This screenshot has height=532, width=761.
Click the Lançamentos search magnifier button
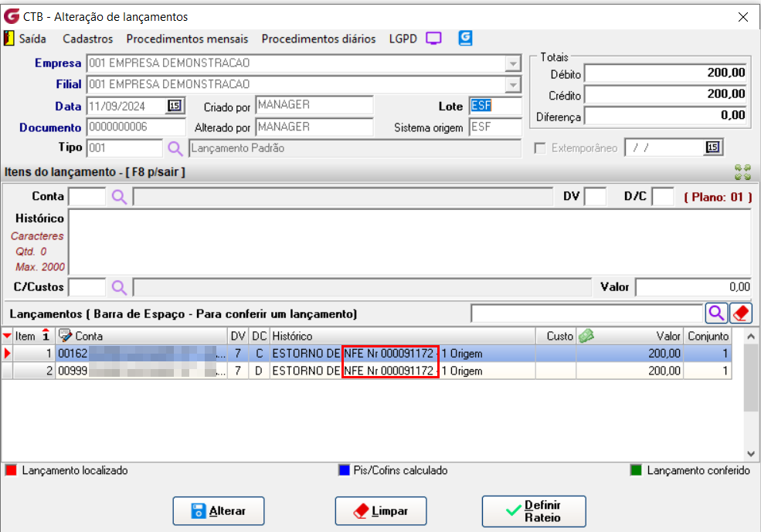[716, 313]
